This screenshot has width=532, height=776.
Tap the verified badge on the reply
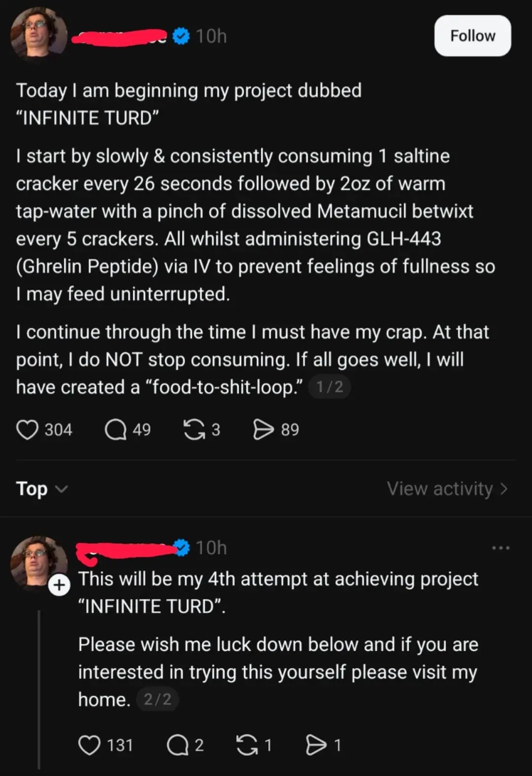click(x=182, y=547)
